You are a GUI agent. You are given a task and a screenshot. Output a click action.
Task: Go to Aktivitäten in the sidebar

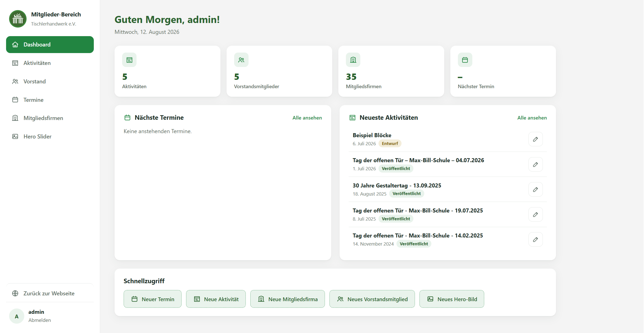coord(50,63)
